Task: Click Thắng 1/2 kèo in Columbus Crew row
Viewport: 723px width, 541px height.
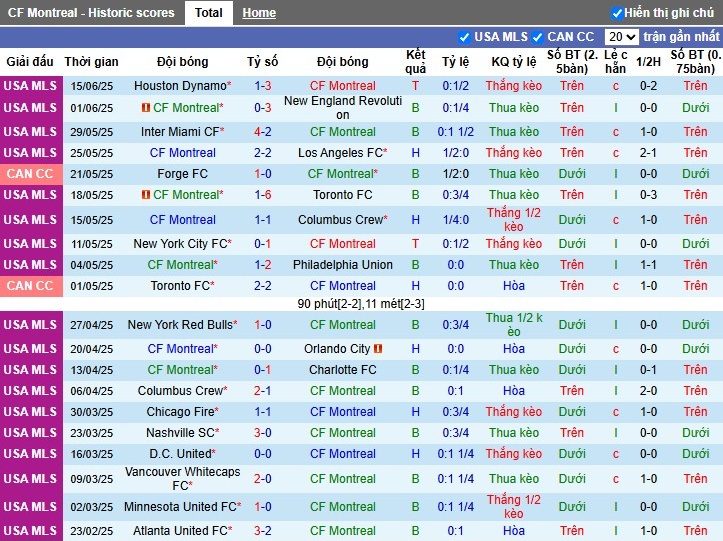Action: (514, 220)
